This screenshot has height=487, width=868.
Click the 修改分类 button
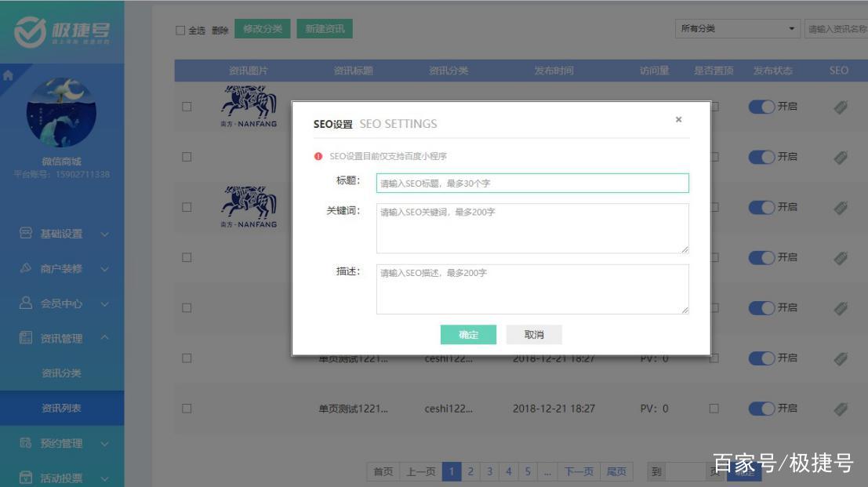click(263, 29)
